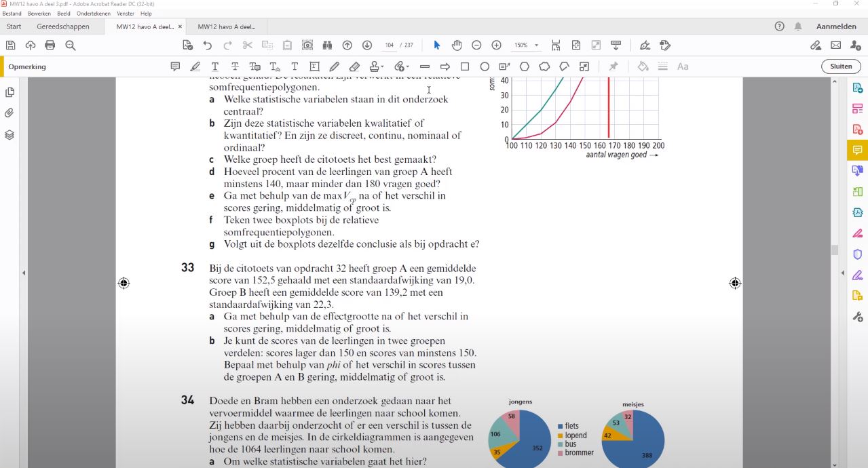Open the Fill and Sign tool

coord(857,275)
